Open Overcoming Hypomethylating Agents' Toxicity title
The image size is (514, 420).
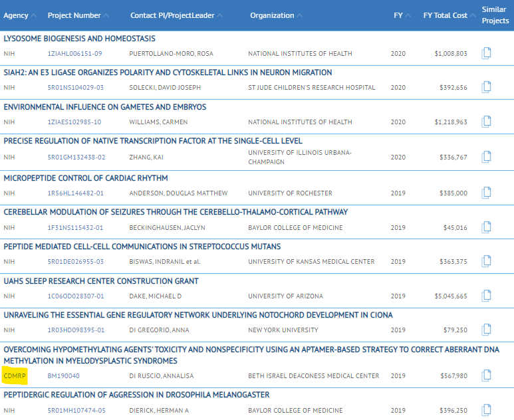coord(251,355)
